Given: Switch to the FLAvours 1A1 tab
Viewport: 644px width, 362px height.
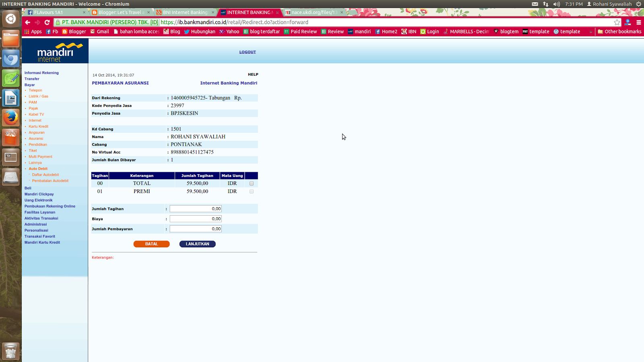Looking at the screenshot, I should click(x=56, y=12).
